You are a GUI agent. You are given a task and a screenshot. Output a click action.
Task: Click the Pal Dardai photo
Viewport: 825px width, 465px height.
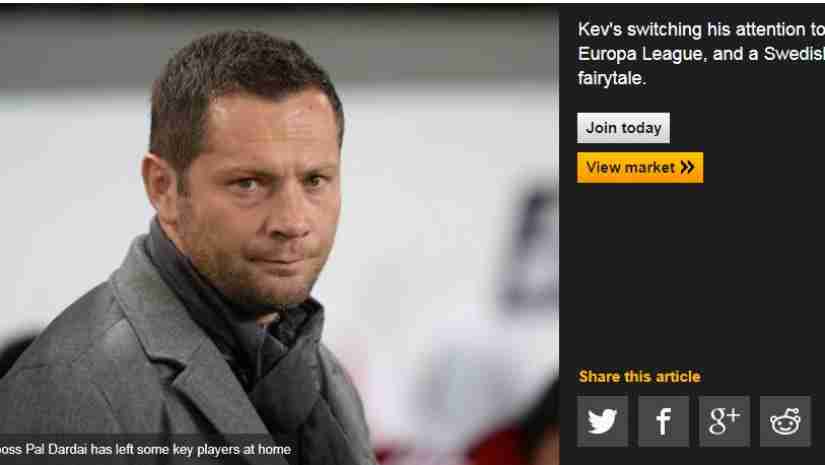279,234
